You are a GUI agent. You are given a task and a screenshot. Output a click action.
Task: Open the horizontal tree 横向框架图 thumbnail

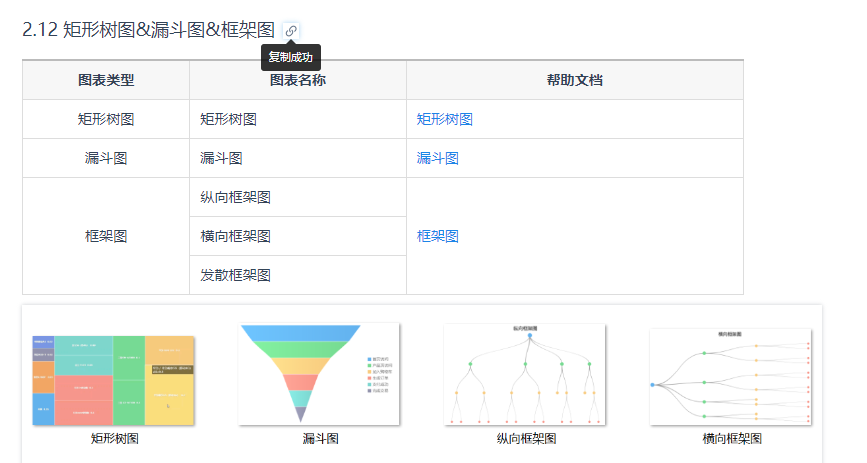tap(731, 376)
